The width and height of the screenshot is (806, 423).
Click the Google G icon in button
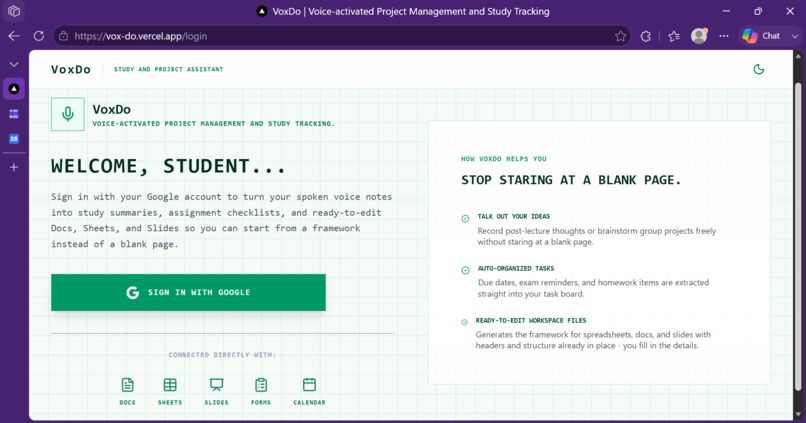coord(133,292)
